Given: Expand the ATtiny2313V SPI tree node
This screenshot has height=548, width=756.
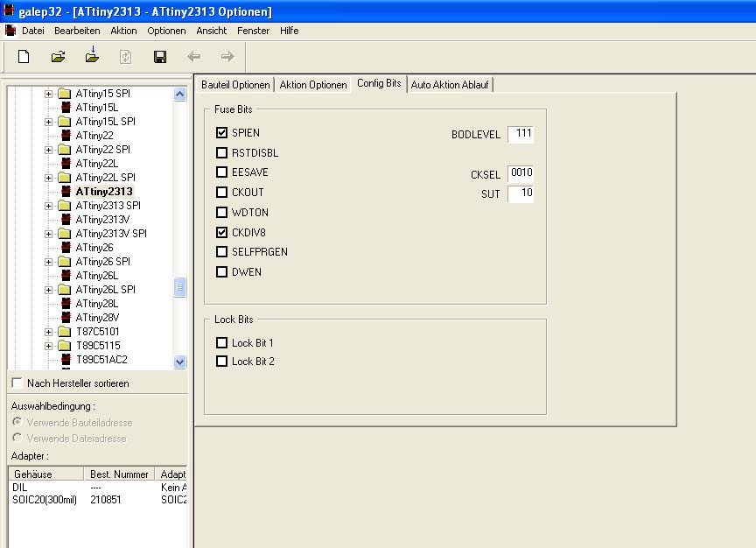Looking at the screenshot, I should point(49,234).
